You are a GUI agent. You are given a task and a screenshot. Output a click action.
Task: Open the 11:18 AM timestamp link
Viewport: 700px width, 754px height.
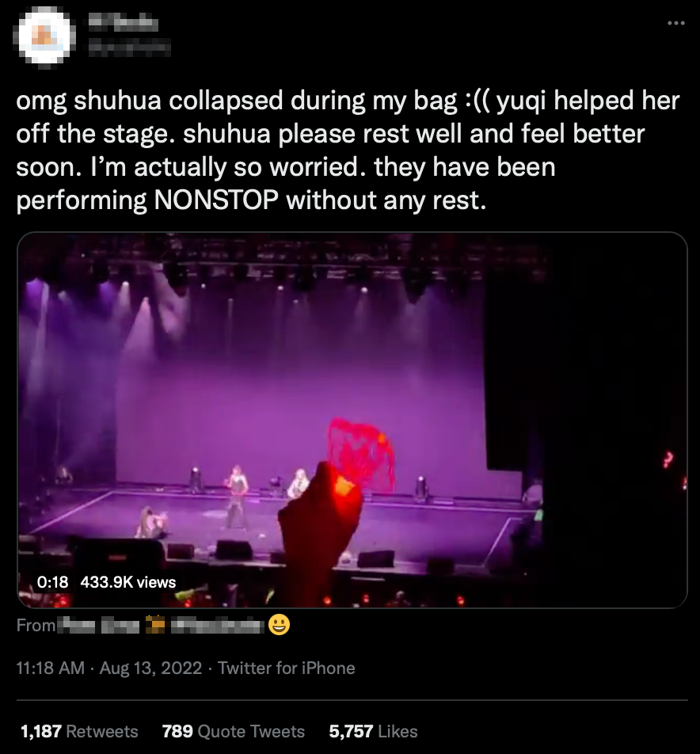tap(51, 668)
